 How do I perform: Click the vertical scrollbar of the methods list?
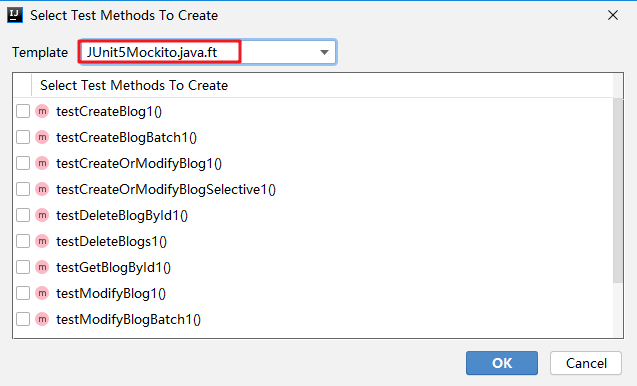click(618, 190)
